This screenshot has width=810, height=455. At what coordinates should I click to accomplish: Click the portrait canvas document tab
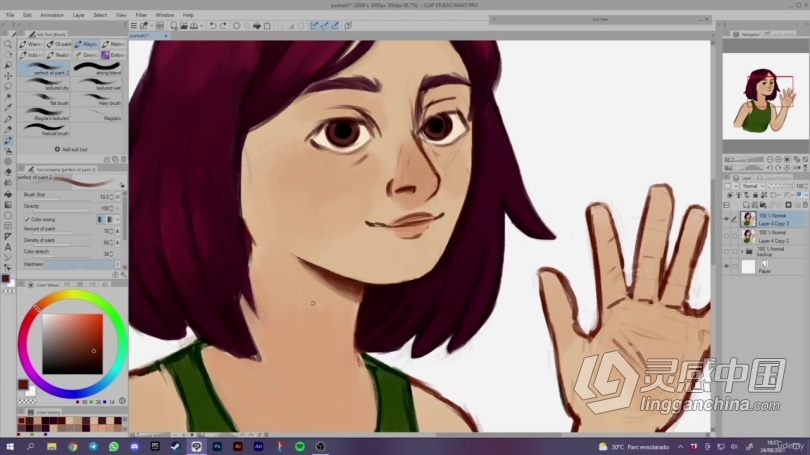click(x=148, y=36)
